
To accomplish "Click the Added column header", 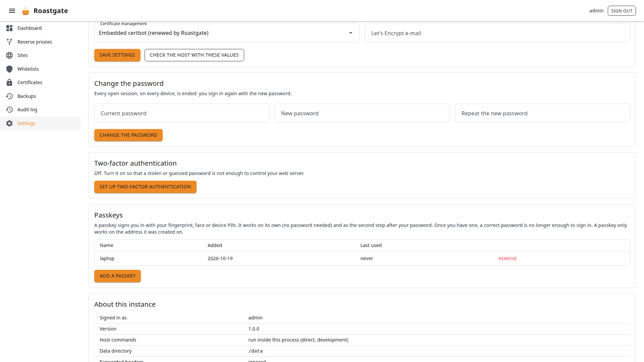I will (x=215, y=245).
